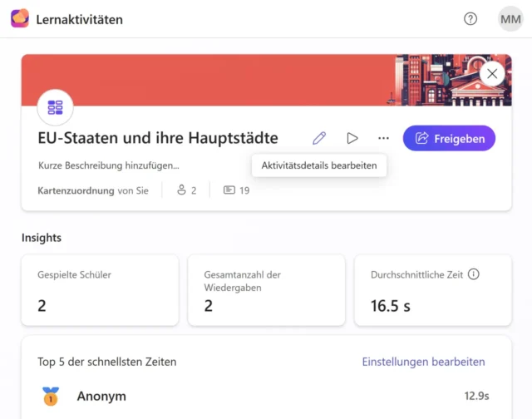Click the info icon beside Durchschnittliche Zeit

[x=473, y=274]
